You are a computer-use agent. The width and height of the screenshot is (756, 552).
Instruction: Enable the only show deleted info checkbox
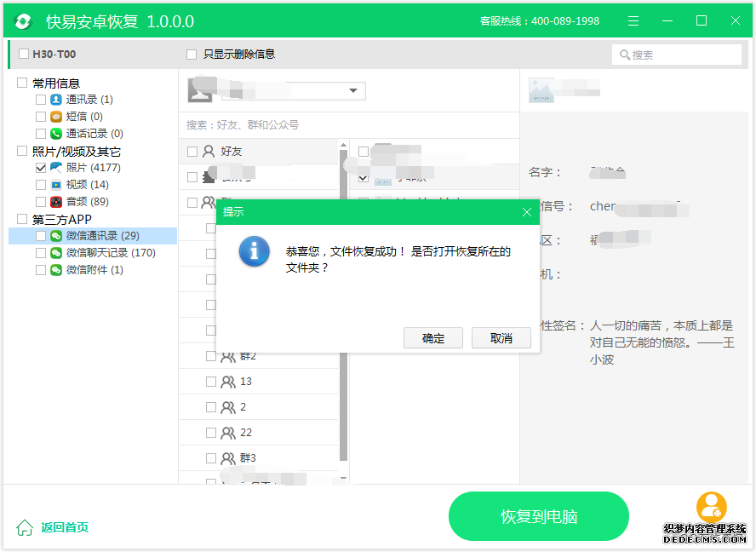click(192, 55)
